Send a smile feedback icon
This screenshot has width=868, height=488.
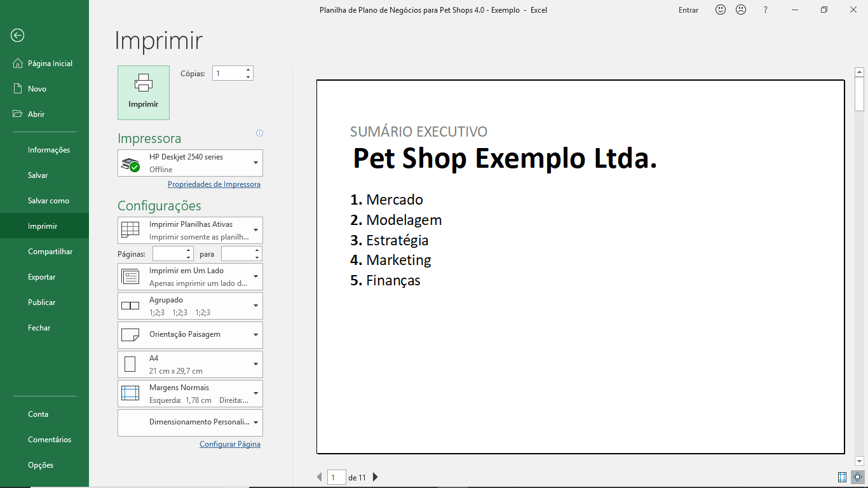[721, 10]
